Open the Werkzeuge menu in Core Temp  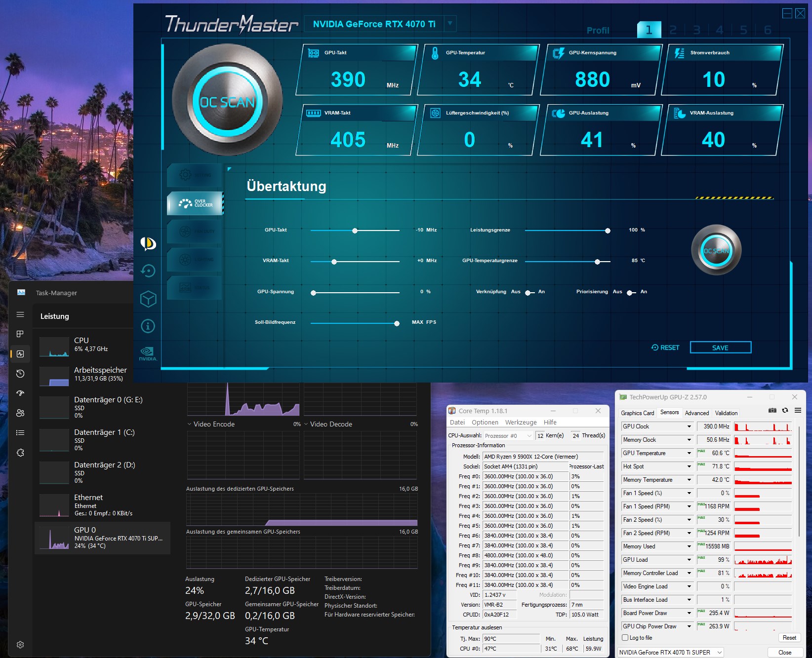(x=521, y=423)
